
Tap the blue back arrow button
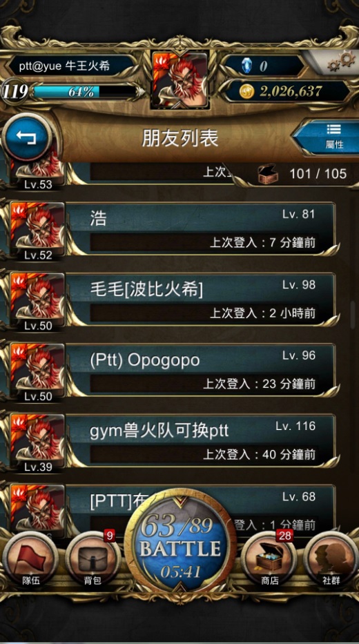coord(27,137)
